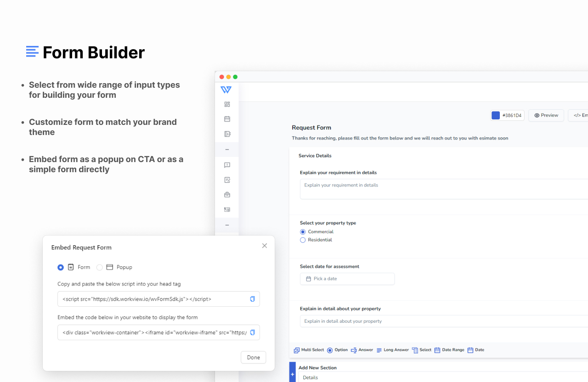
Task: Click the Embed Request Form dialog title
Action: point(81,247)
